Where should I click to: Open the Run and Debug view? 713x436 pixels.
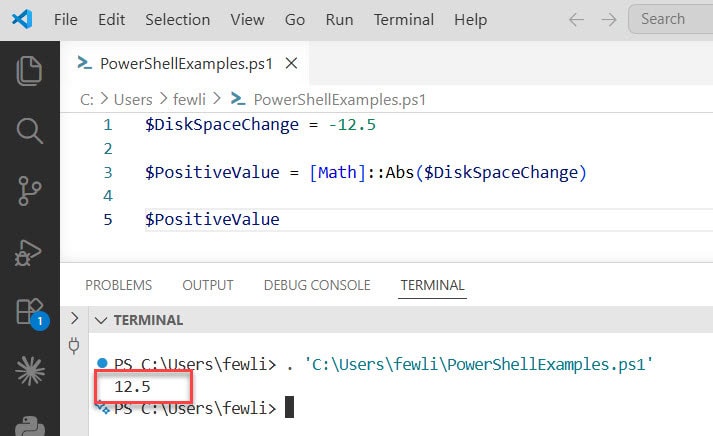pyautogui.click(x=28, y=252)
